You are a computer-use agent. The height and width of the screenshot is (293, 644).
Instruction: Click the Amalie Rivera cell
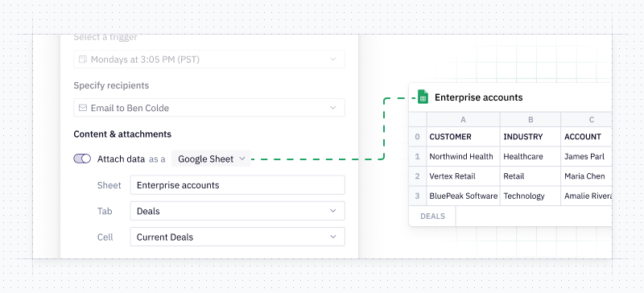tap(587, 196)
